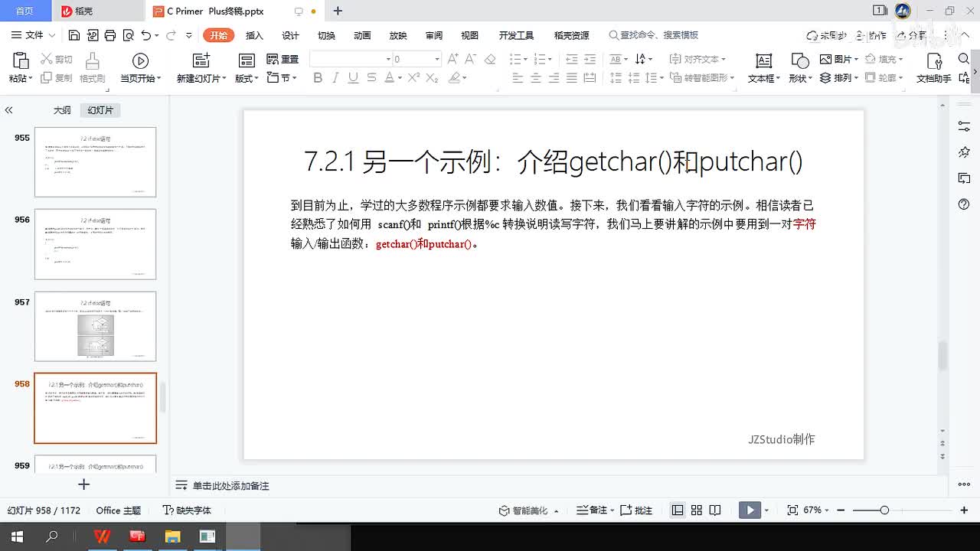The height and width of the screenshot is (551, 980).
Task: Expand the Section (节) dropdown
Action: 281,78
